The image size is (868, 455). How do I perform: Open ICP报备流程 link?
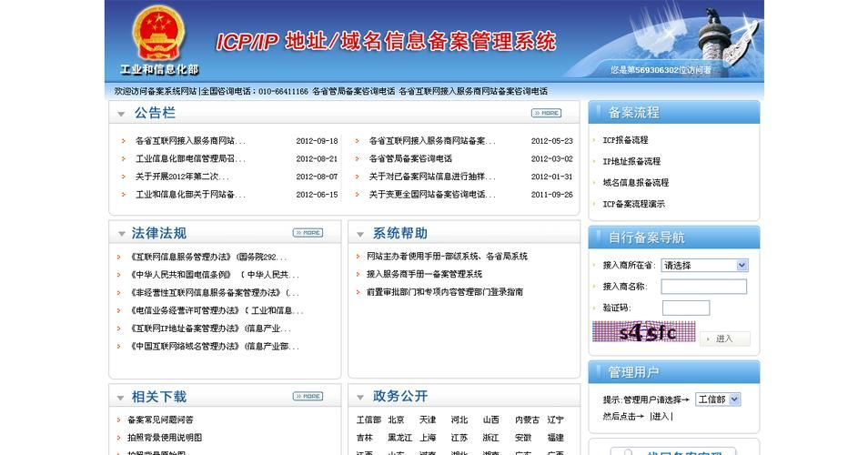pyautogui.click(x=626, y=140)
